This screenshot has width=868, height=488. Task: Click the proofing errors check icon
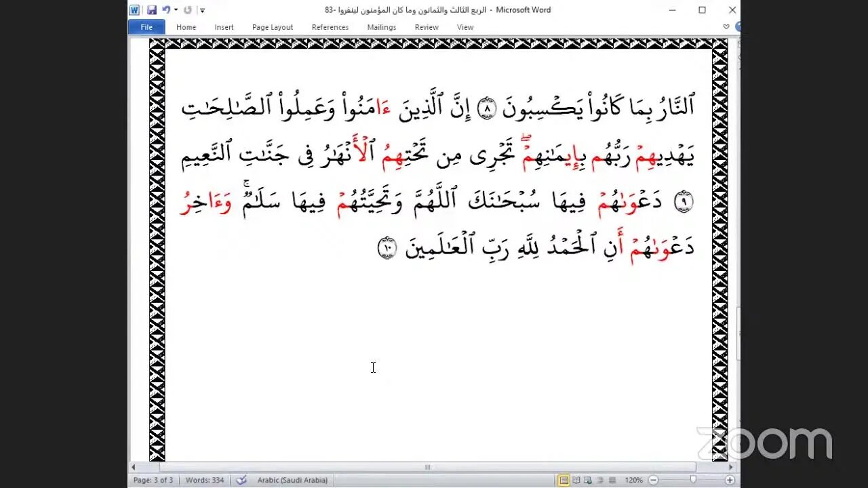point(241,480)
